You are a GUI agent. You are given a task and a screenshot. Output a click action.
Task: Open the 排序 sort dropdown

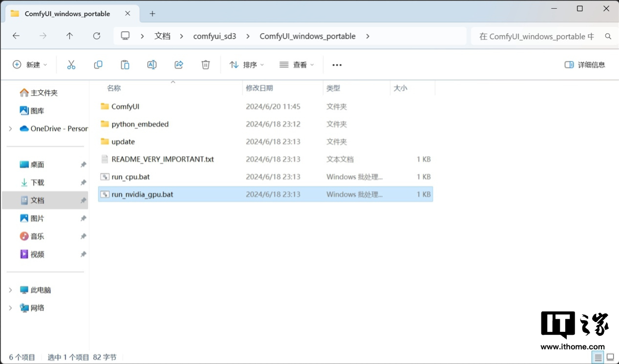coord(246,64)
